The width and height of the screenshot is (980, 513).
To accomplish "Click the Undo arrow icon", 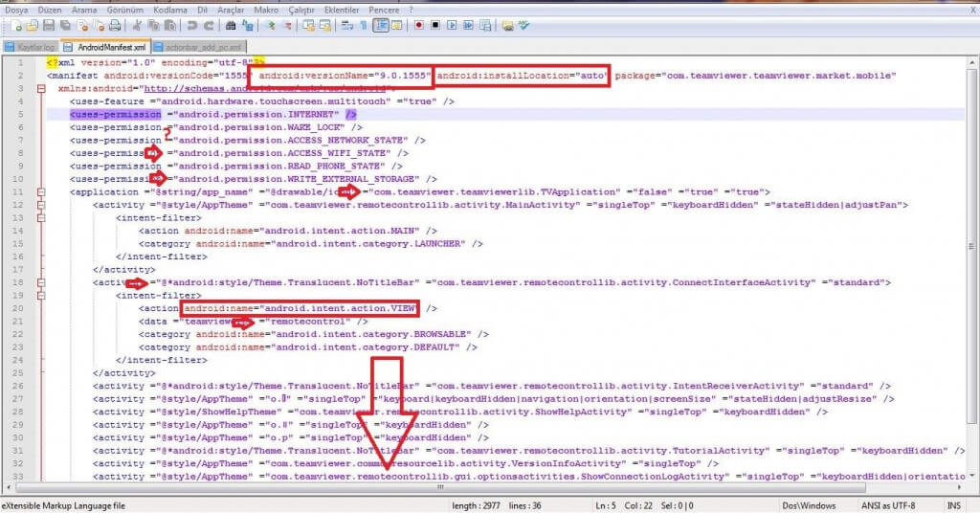I will coord(192,25).
